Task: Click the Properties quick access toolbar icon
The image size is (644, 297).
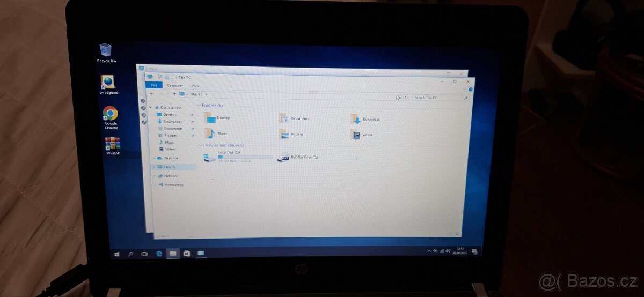Action: click(x=160, y=77)
